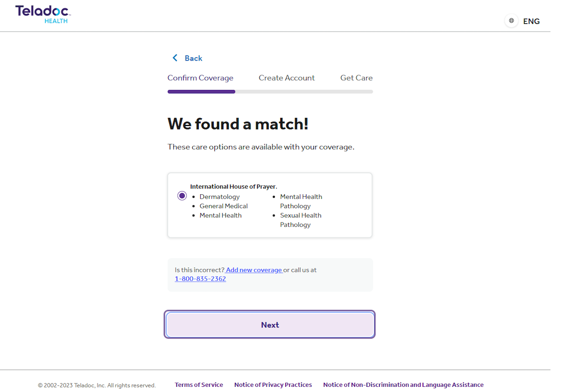The height and width of the screenshot is (392, 564).
Task: Select the Create Account step
Action: [x=287, y=78]
